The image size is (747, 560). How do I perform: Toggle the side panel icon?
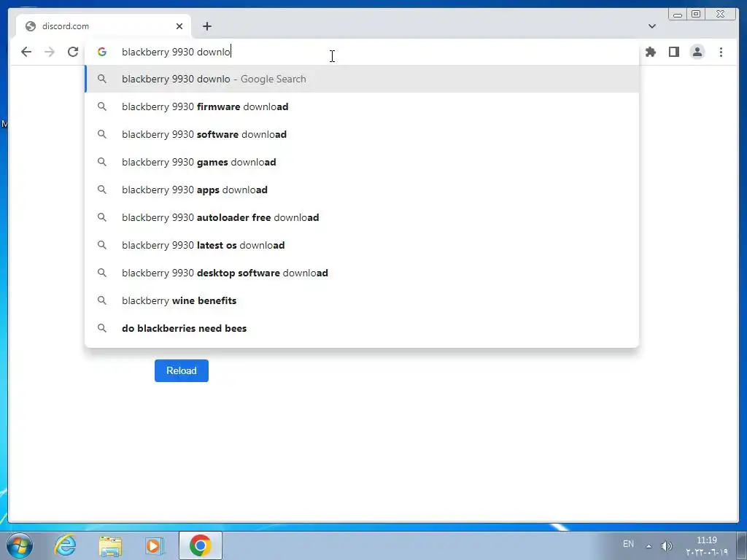pos(673,52)
